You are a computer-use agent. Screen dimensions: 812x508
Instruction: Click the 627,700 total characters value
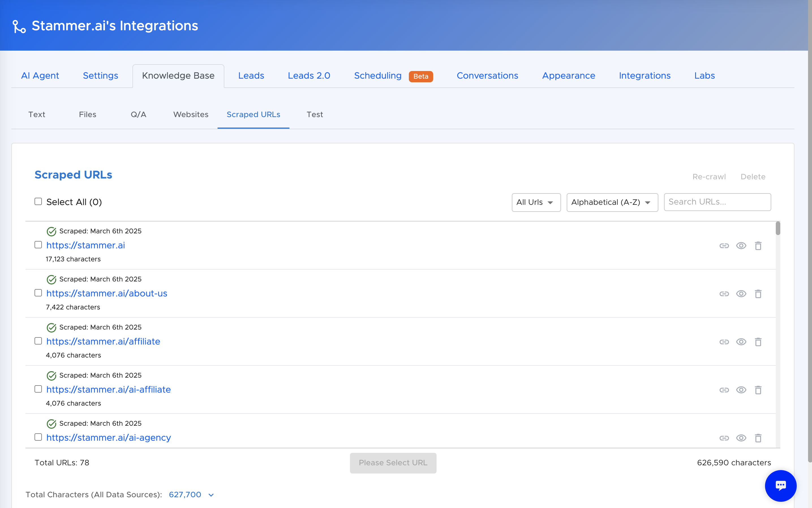[x=185, y=494]
